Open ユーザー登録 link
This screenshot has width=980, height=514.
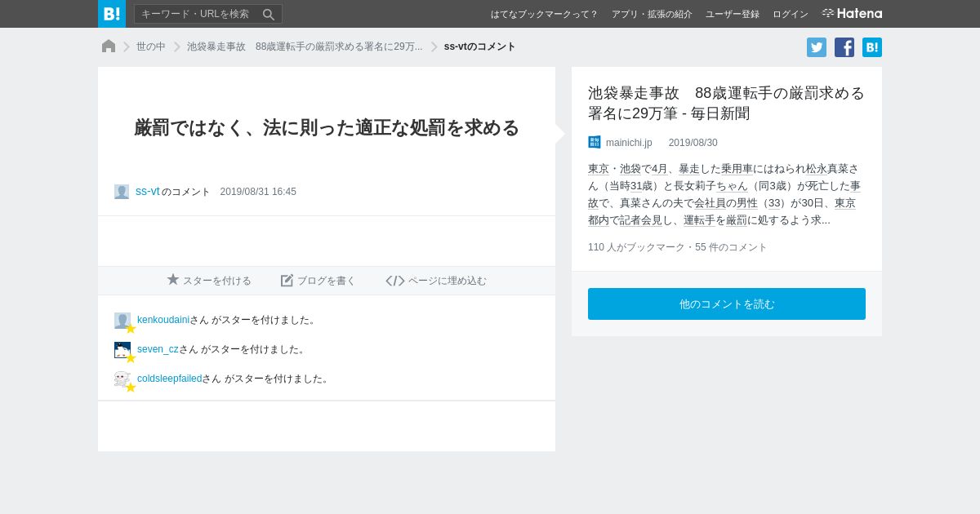coord(733,14)
